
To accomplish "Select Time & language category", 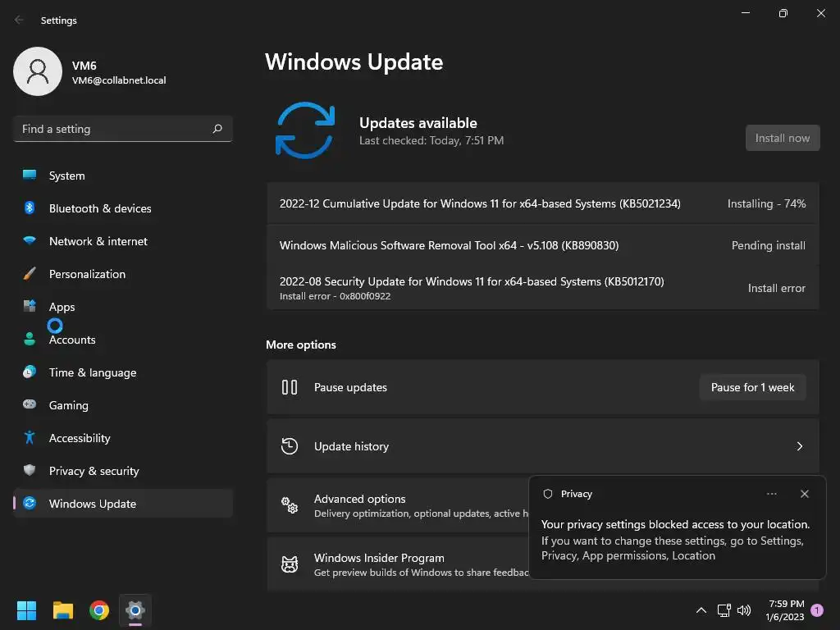I will point(123,372).
